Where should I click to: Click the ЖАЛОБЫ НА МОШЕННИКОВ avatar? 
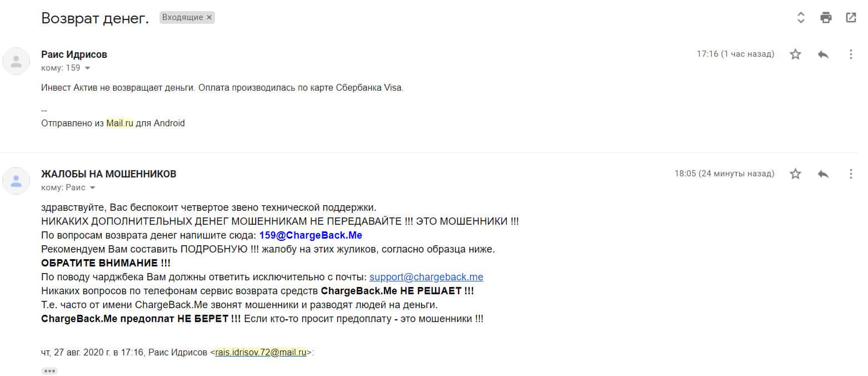pyautogui.click(x=16, y=180)
